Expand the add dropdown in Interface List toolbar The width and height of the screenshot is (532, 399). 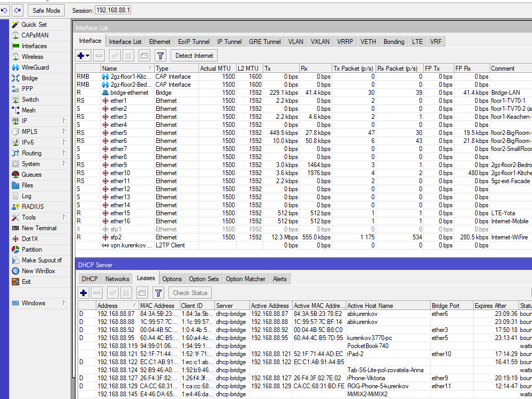(x=87, y=56)
